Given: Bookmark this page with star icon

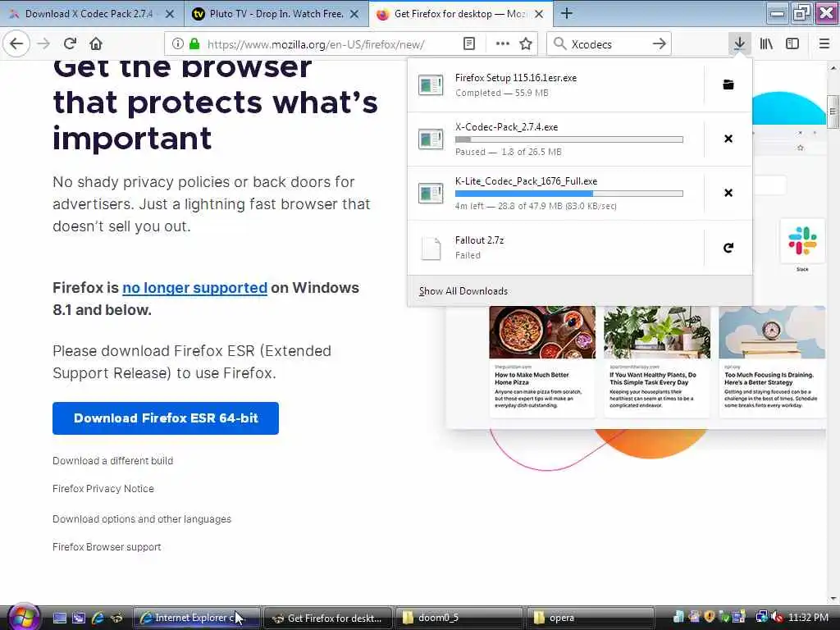Looking at the screenshot, I should click(526, 44).
